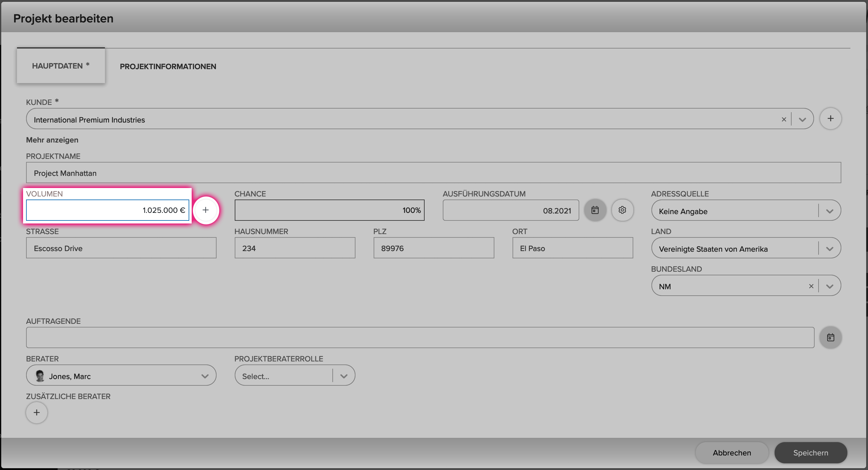Open the Land dropdown chevron

pos(829,249)
